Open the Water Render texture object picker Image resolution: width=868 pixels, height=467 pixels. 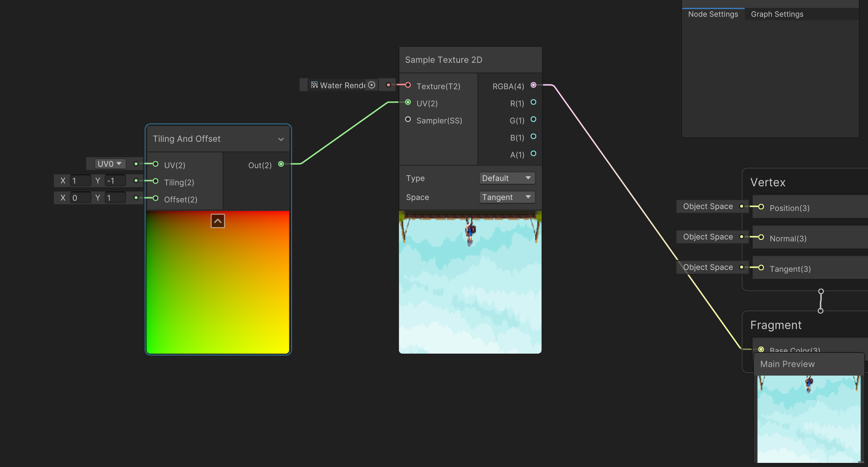click(x=372, y=85)
